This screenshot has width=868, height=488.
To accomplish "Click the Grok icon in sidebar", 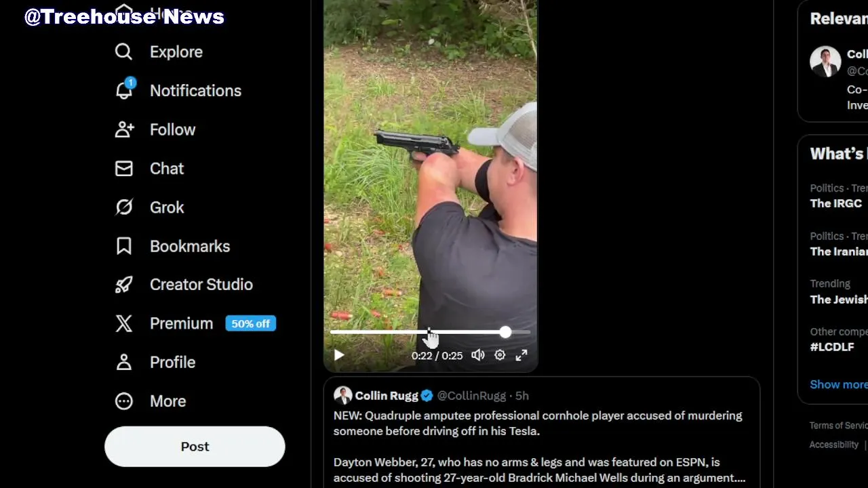I will click(123, 207).
